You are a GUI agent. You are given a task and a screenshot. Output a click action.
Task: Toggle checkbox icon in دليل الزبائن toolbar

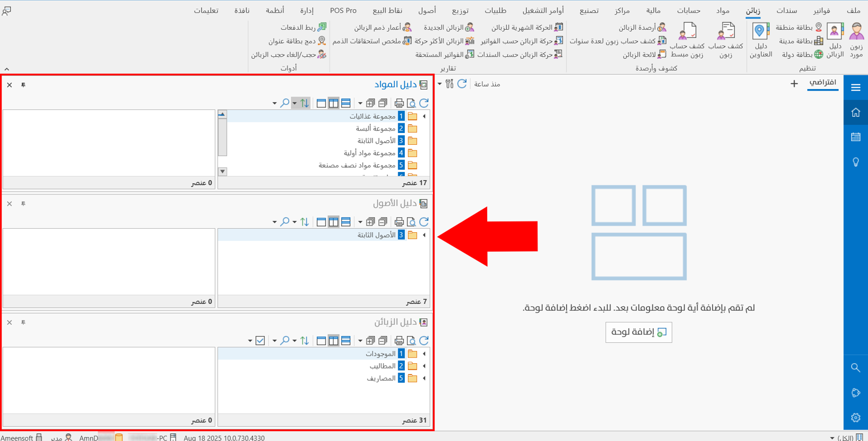coord(260,341)
